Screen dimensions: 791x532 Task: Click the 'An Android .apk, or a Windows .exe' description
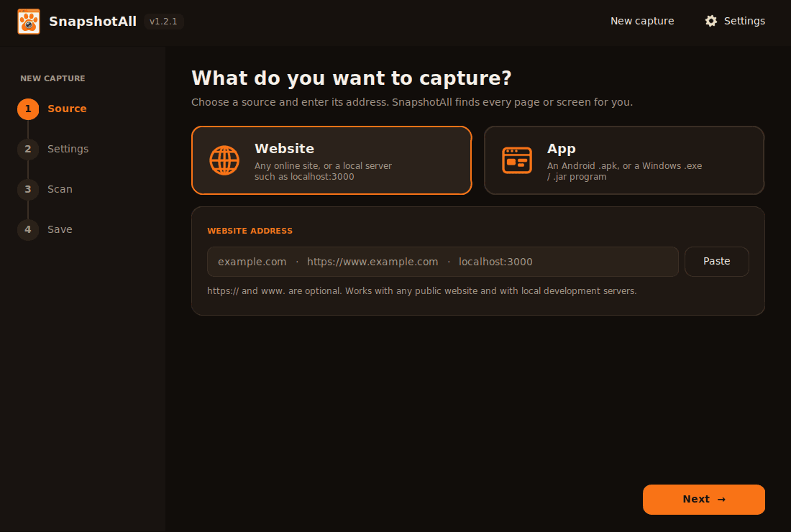tap(624, 171)
